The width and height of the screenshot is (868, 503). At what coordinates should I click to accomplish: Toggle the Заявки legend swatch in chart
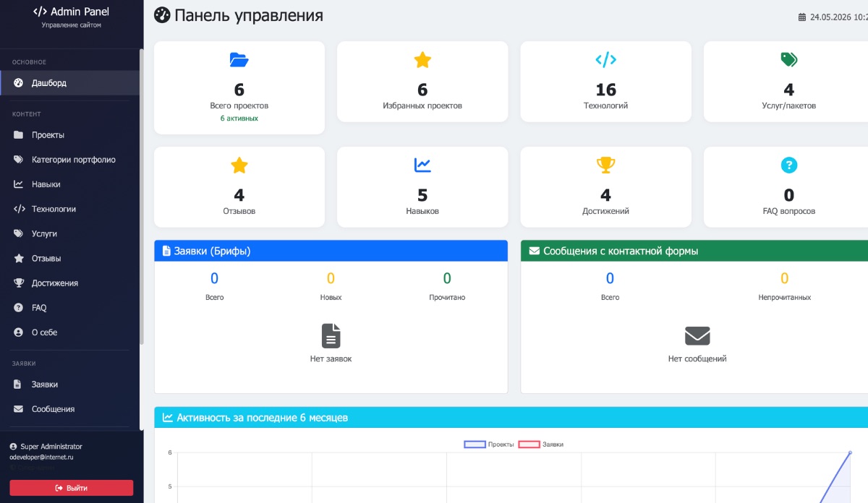pyautogui.click(x=529, y=444)
